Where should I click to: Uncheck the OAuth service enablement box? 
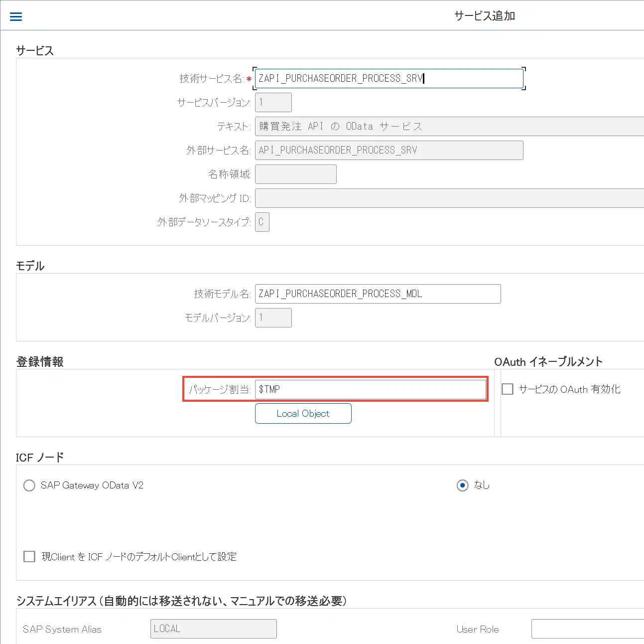[507, 389]
